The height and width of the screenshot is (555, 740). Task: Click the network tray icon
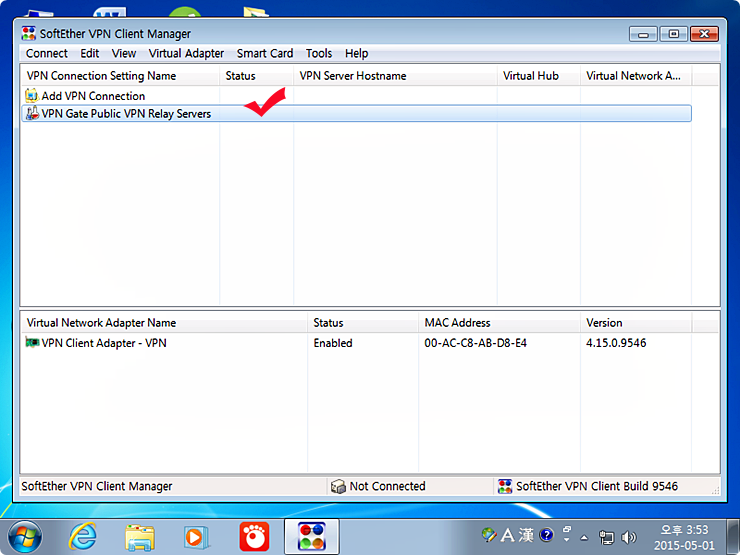click(x=606, y=537)
